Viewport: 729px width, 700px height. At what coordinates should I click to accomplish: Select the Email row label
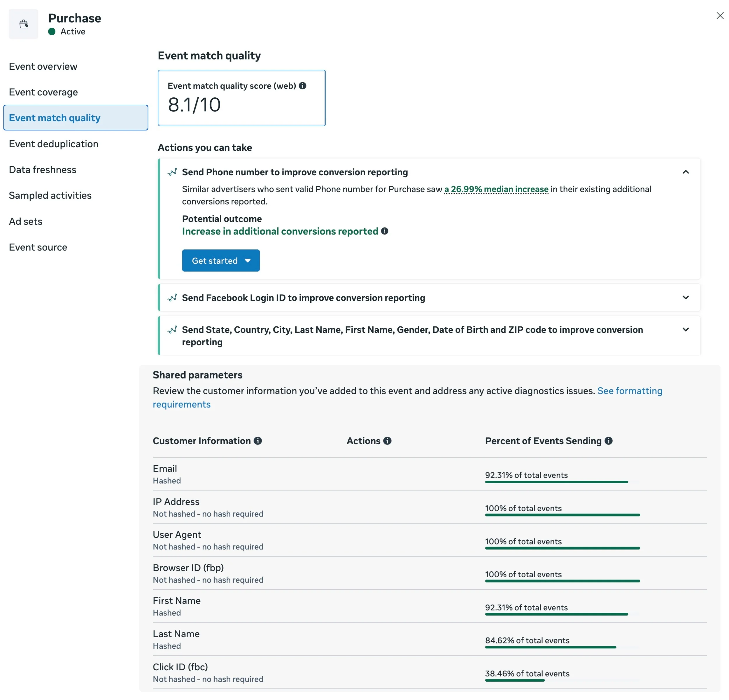coord(165,468)
